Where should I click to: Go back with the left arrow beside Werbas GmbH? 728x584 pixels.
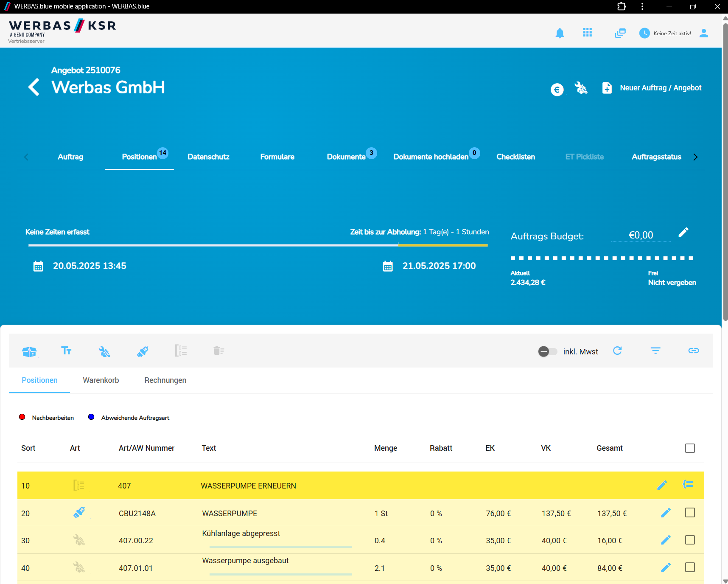click(x=34, y=87)
